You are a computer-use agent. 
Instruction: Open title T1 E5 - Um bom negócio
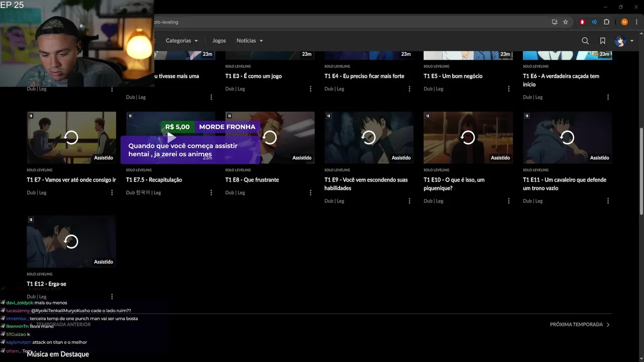453,76
